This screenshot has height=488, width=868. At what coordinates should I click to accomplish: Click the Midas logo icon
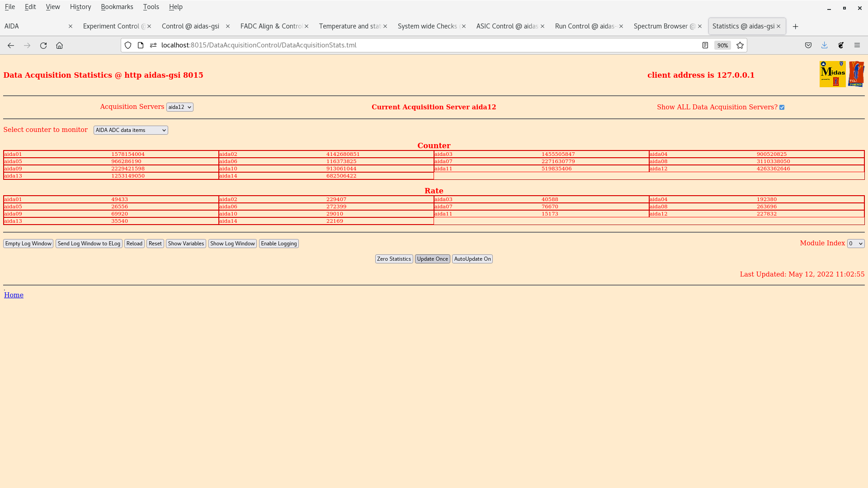click(832, 74)
